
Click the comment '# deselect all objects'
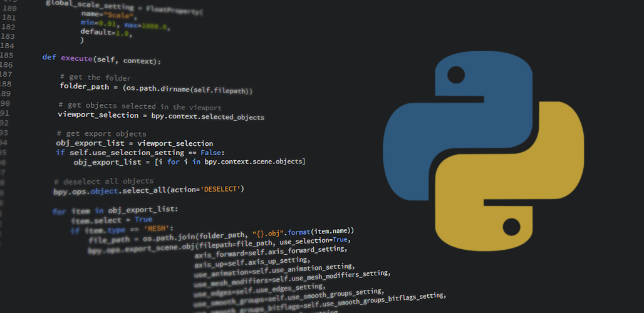[103, 181]
